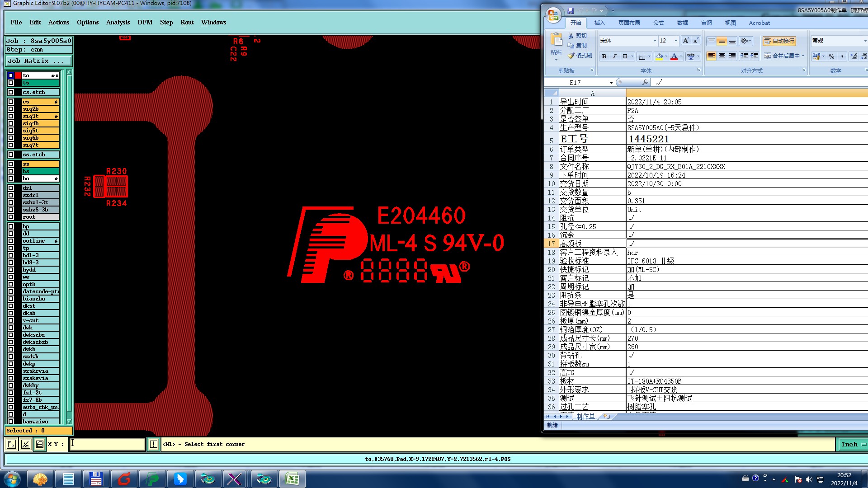868x488 pixels.
Task: Toggle checkbox for the sig2b layer
Action: click(11, 109)
